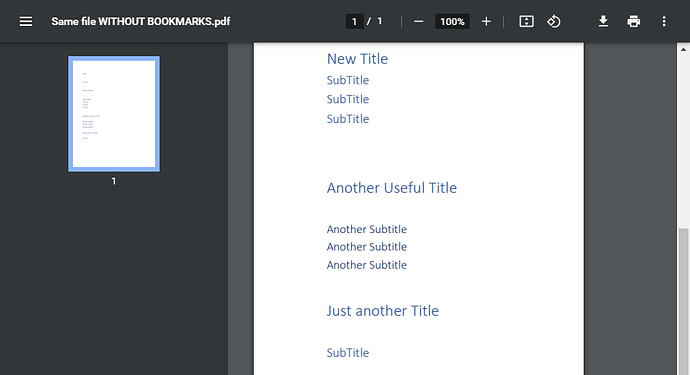The image size is (690, 375).
Task: Select the current page number field
Action: point(354,22)
